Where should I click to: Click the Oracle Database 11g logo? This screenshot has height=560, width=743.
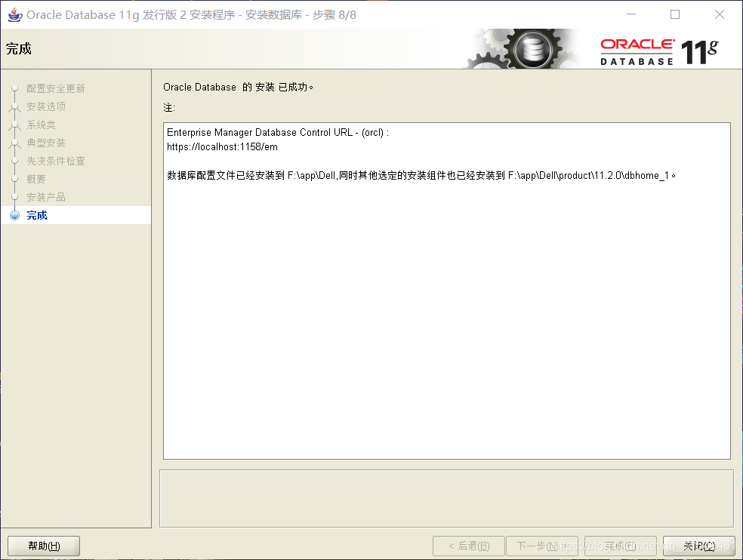659,51
